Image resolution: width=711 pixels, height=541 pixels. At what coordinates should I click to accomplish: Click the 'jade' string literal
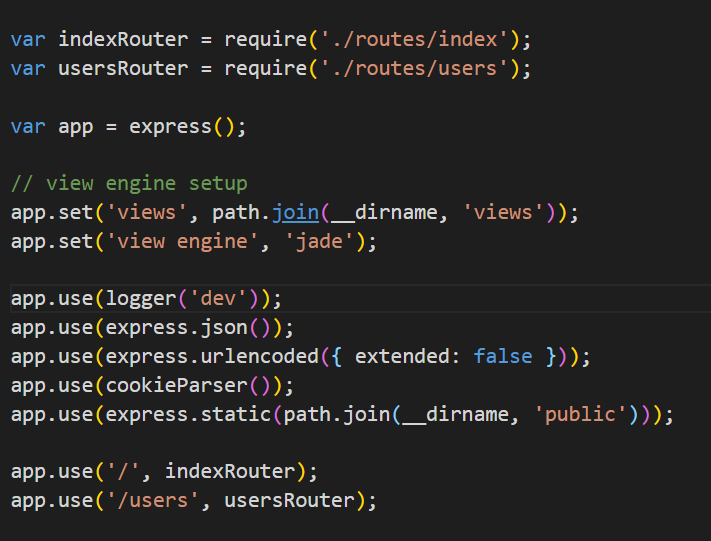point(319,241)
